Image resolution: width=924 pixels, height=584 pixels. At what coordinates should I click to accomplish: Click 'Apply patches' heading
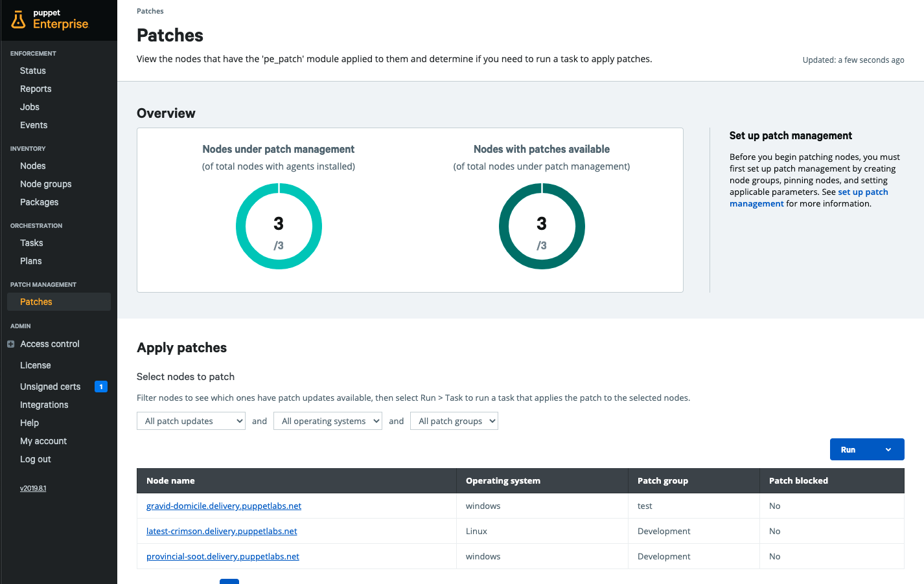coord(181,348)
